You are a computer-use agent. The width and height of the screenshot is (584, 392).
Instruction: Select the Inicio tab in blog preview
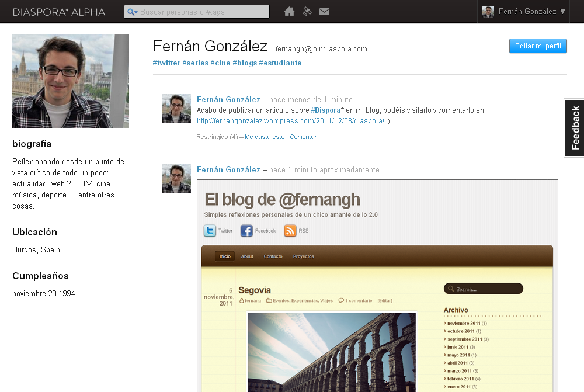(225, 256)
